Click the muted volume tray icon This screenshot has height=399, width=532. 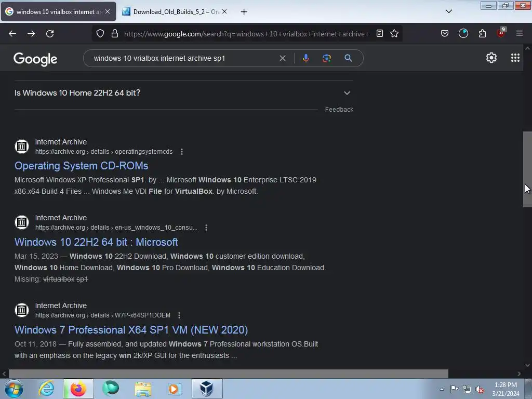click(x=480, y=390)
